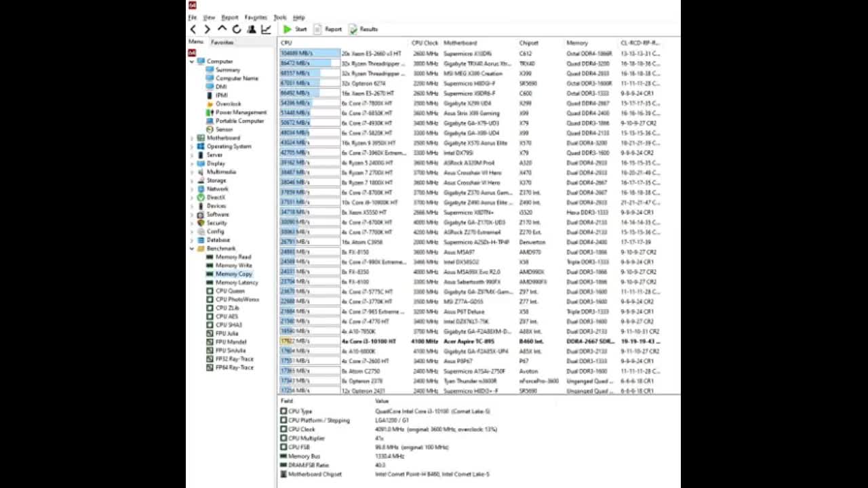Expand the Display tree node
The image size is (868, 488).
[192, 163]
